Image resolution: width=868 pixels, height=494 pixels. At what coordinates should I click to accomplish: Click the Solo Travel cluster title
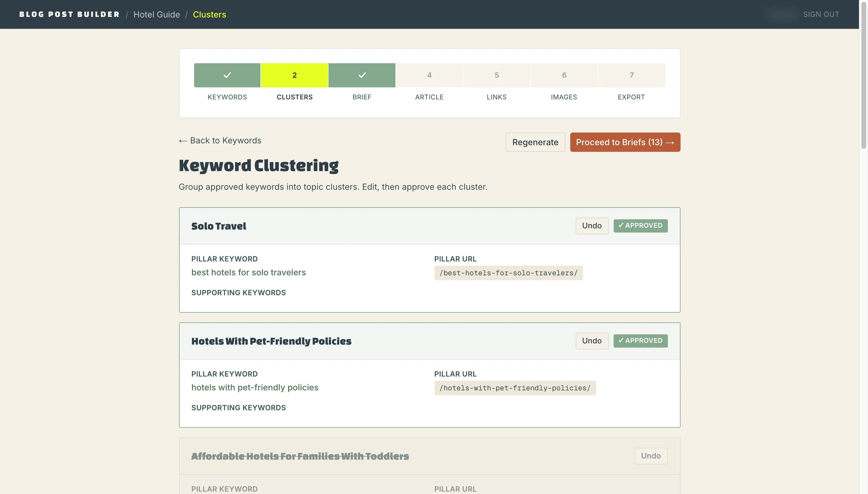[219, 226]
